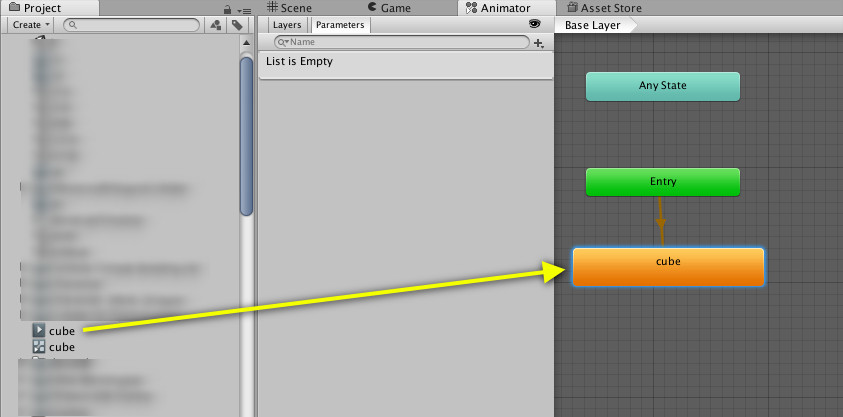
Task: Open the Asset Store tab
Action: click(604, 8)
